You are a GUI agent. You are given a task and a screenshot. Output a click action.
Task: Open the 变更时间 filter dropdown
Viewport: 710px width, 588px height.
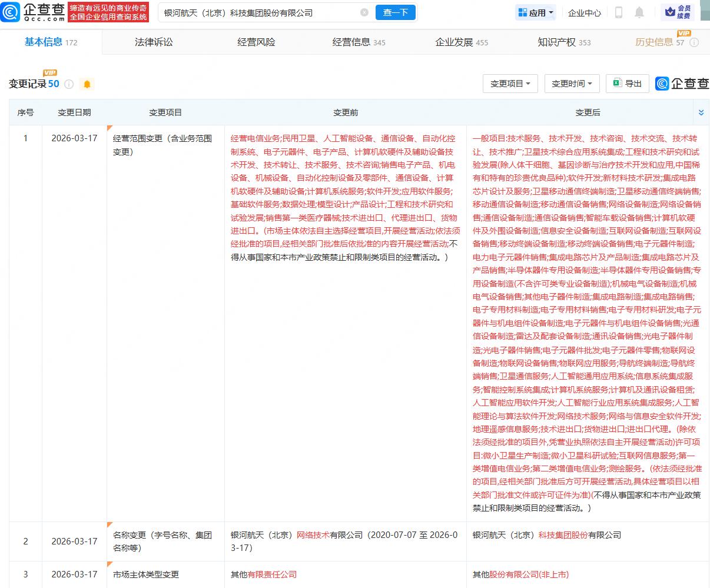pyautogui.click(x=572, y=84)
